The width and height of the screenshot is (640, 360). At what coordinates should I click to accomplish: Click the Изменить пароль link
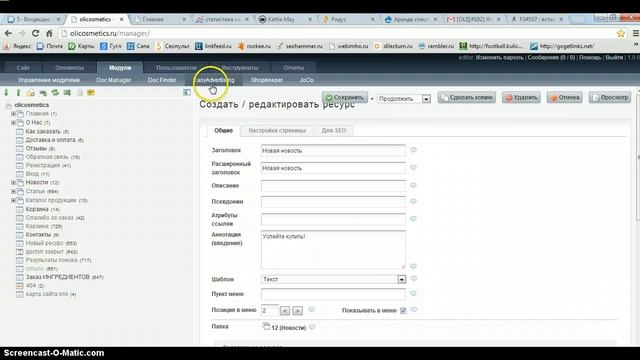click(500, 58)
